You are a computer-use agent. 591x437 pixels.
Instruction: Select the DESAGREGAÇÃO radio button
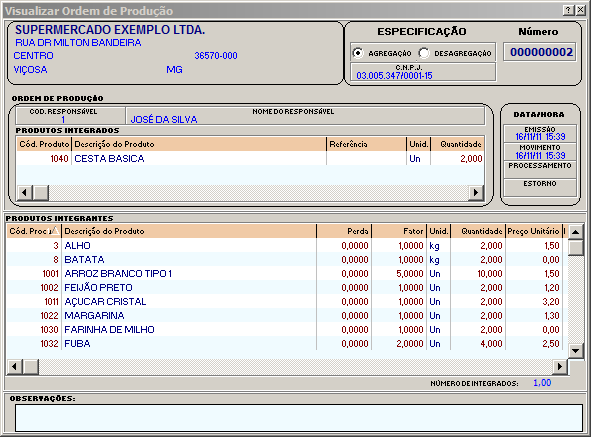pos(424,53)
